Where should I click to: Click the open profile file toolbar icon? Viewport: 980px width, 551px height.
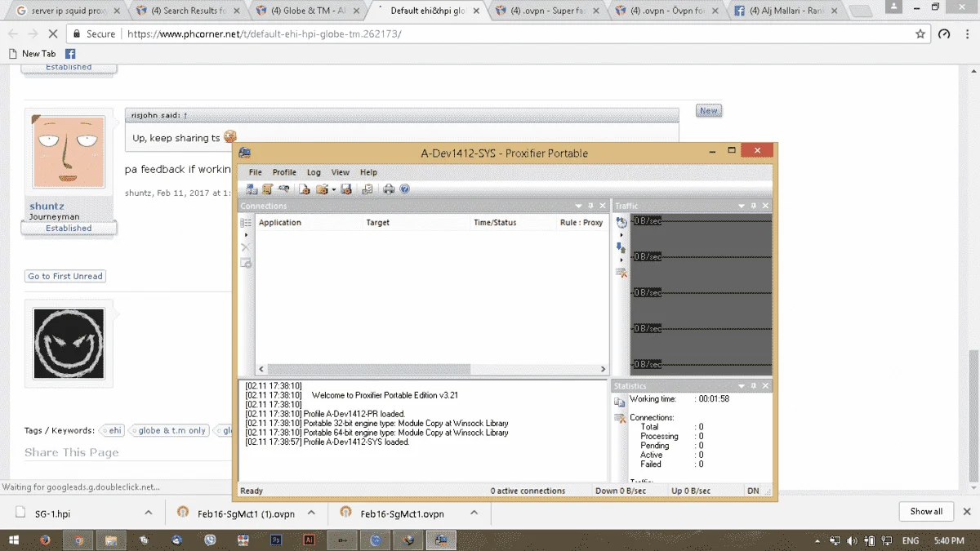(305, 189)
